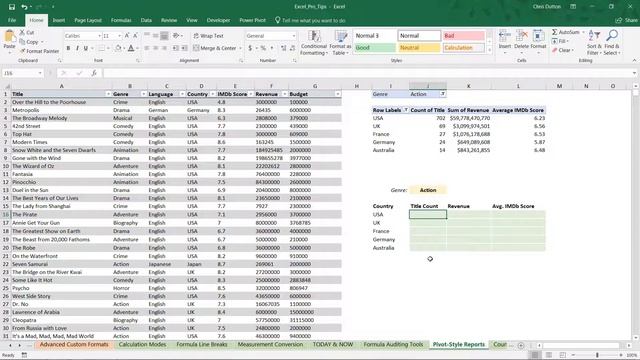
Task: Open the font name dropdown
Action: pos(99,36)
